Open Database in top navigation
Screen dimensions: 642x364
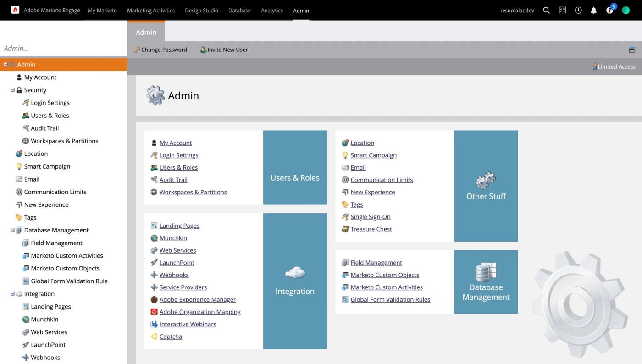pyautogui.click(x=239, y=10)
